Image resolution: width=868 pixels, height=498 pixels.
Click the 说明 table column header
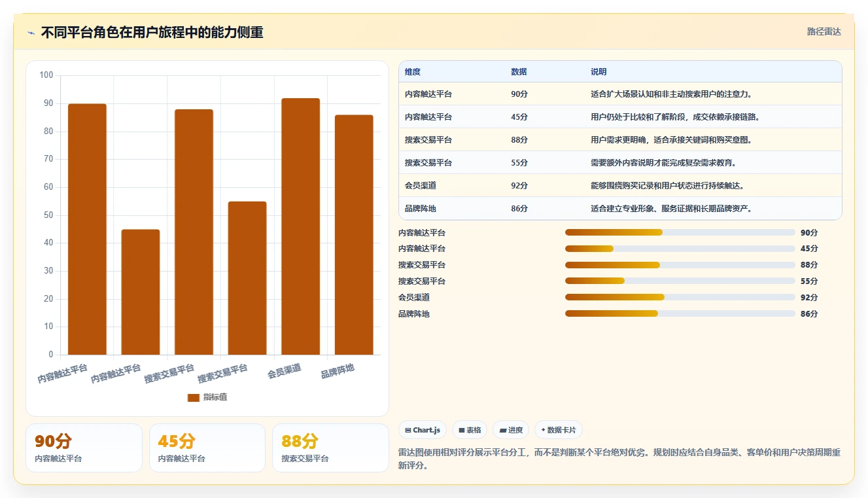click(599, 72)
